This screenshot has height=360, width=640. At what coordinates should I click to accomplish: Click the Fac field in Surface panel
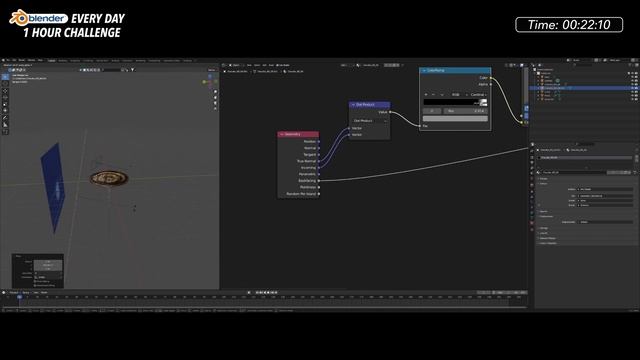(605, 196)
